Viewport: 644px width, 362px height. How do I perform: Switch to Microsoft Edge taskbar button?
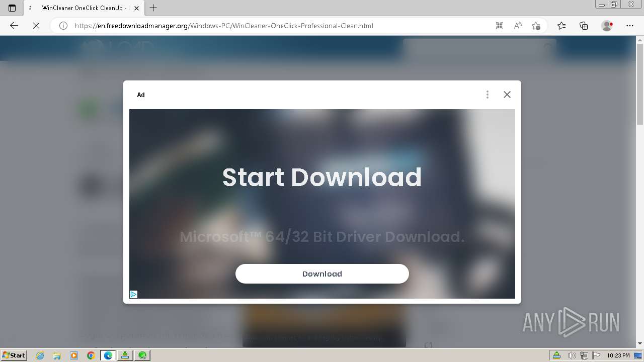pos(108,355)
